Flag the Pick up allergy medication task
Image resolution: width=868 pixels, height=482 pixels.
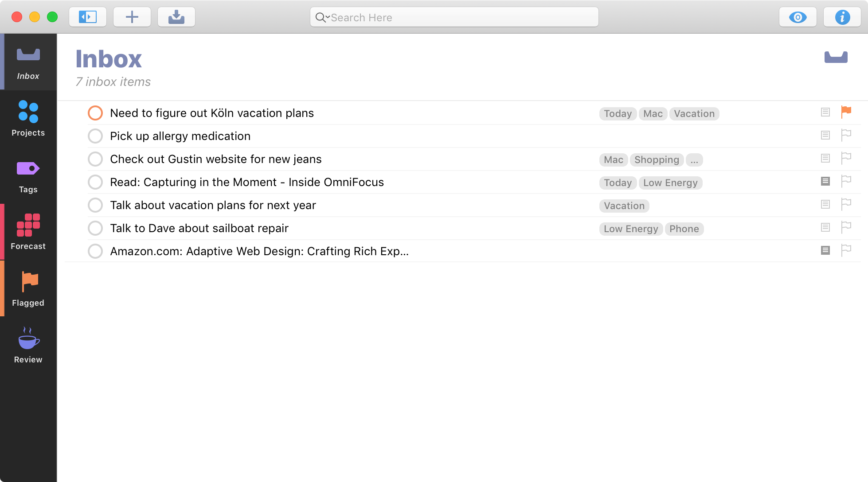tap(846, 135)
